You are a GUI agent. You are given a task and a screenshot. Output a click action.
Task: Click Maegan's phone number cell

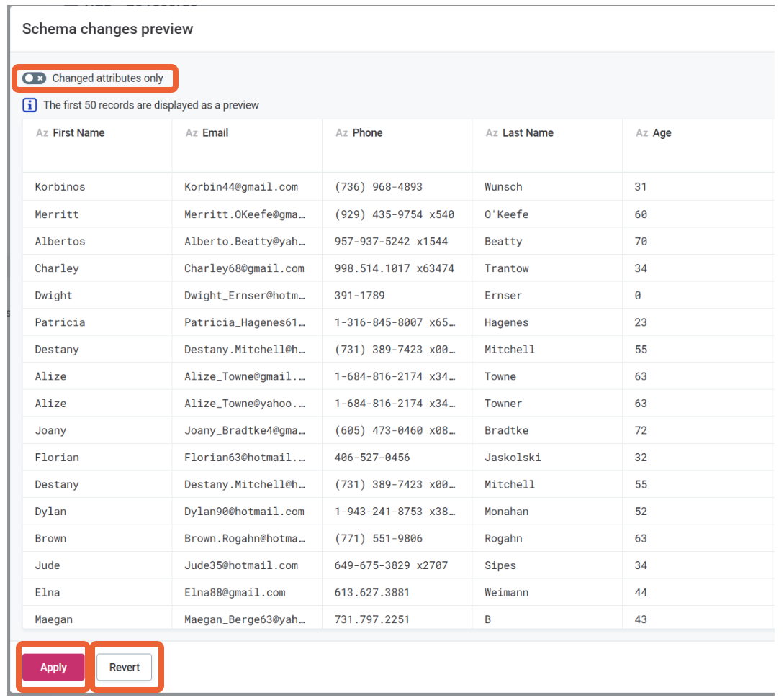tap(373, 619)
